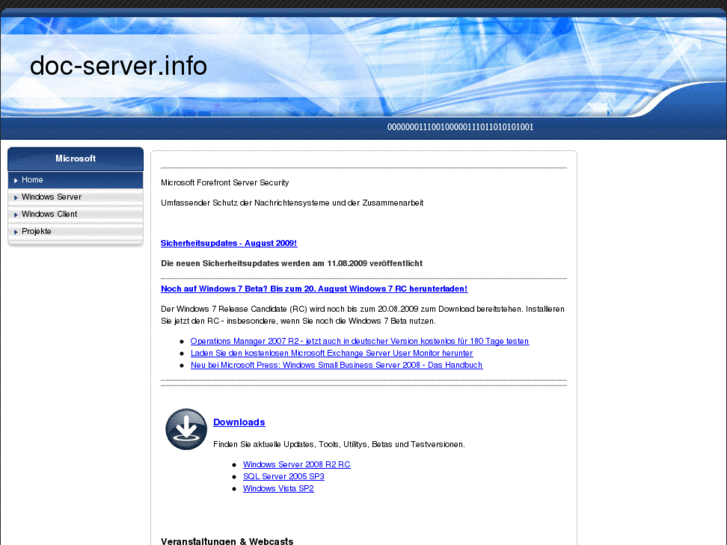The height and width of the screenshot is (545, 727).
Task: Open Sicherheitsupdates - August 2009! link
Action: [x=229, y=243]
